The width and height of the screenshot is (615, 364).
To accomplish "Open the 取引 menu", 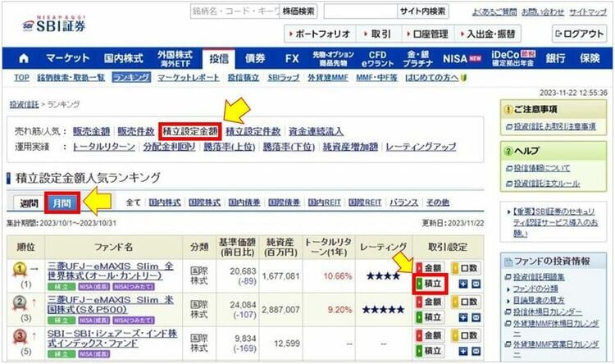I will pos(378,34).
